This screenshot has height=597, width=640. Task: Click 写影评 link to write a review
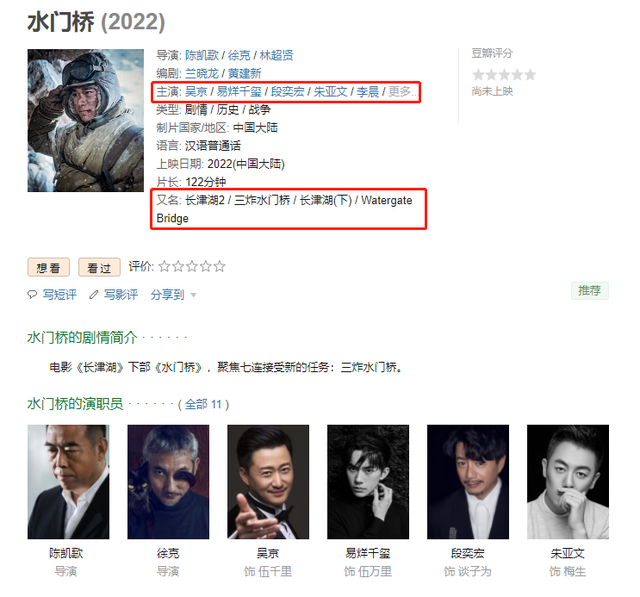click(x=121, y=294)
